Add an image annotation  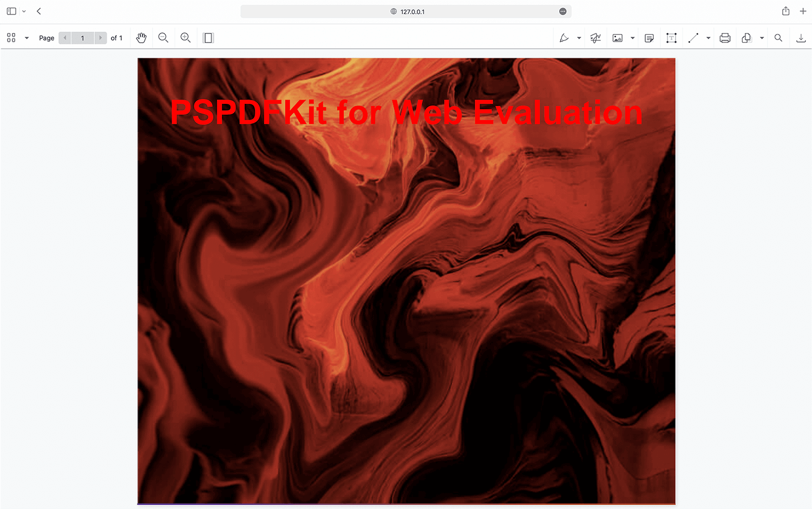click(x=617, y=38)
